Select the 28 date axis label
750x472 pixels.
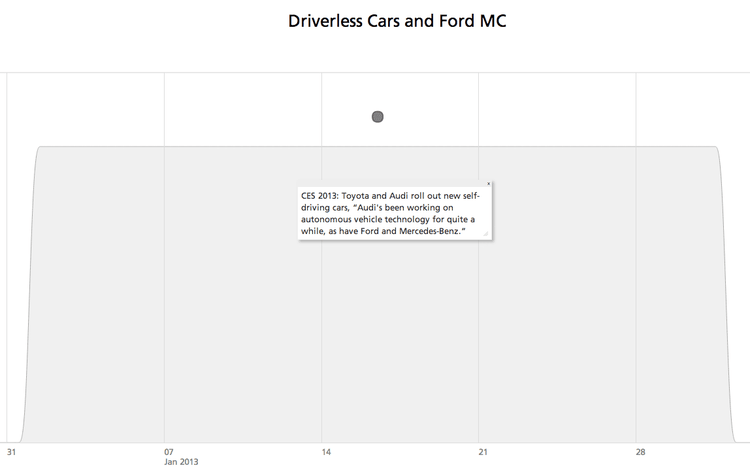(641, 452)
